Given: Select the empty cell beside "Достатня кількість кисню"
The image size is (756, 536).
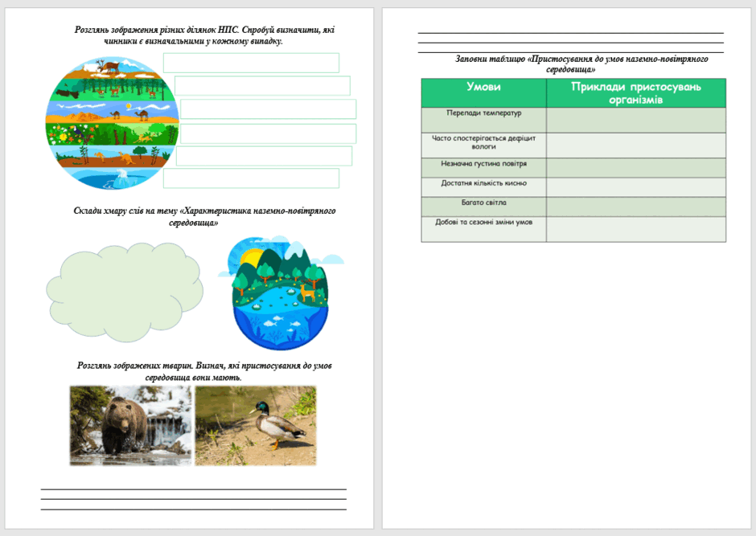Looking at the screenshot, I should [x=636, y=187].
